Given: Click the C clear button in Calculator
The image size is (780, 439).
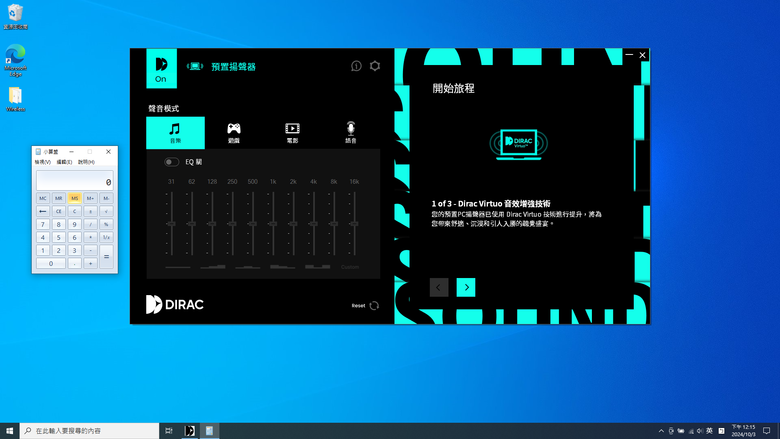Looking at the screenshot, I should (x=75, y=211).
